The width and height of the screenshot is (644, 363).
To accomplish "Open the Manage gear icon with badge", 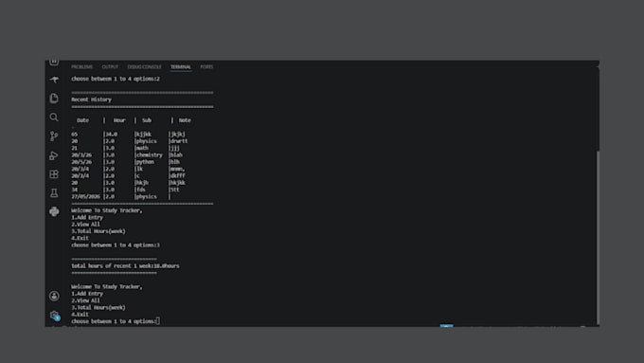I will pyautogui.click(x=54, y=316).
